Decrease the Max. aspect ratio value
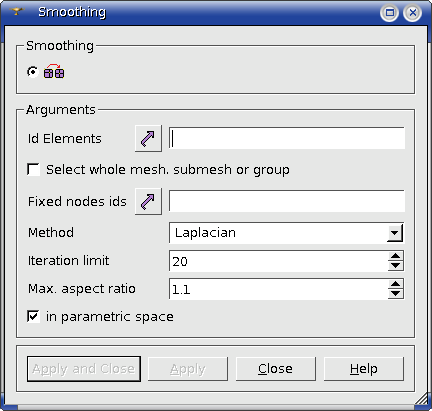Screen dimensions: 432x411 pos(396,293)
